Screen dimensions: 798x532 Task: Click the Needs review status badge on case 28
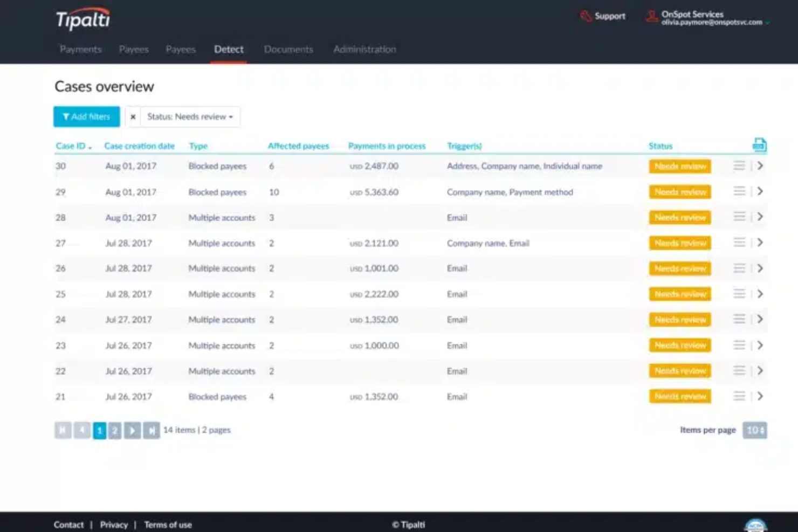click(x=679, y=217)
